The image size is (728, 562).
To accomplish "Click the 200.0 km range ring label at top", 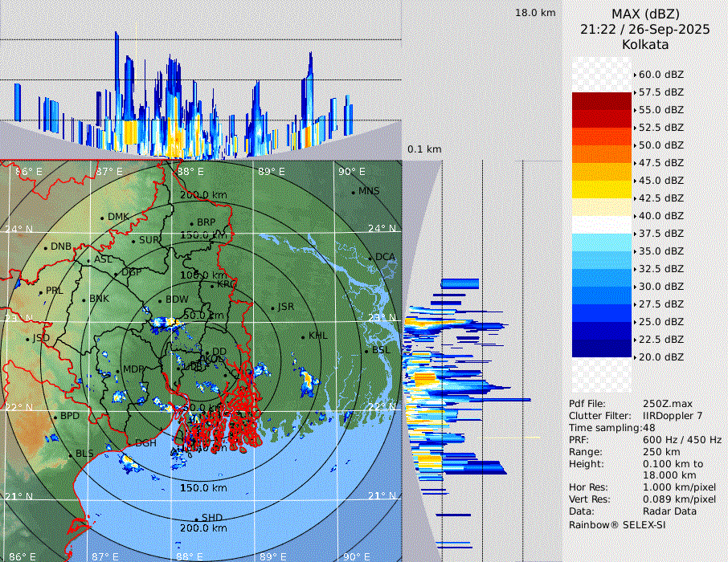I will tap(203, 195).
